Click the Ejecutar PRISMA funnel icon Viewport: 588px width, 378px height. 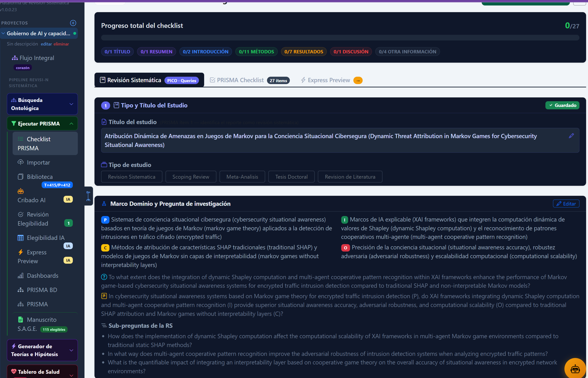pos(14,124)
